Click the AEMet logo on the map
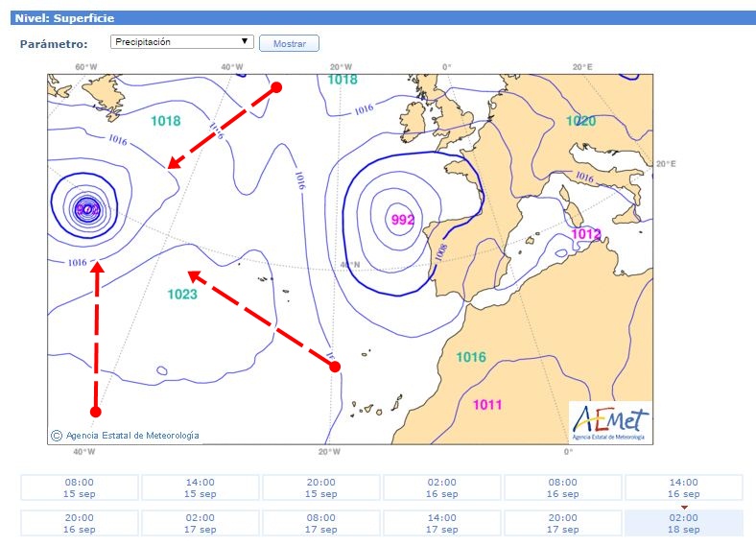 tap(609, 422)
